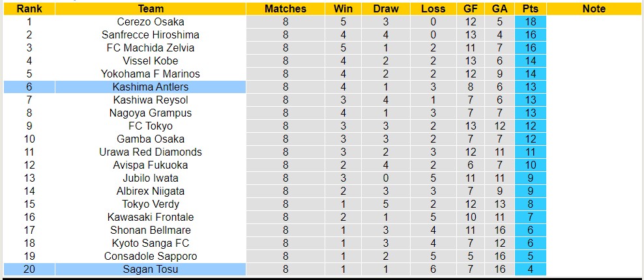Select the highlighted Kashima Antlers row
This screenshot has height=280, width=644.
(151, 87)
